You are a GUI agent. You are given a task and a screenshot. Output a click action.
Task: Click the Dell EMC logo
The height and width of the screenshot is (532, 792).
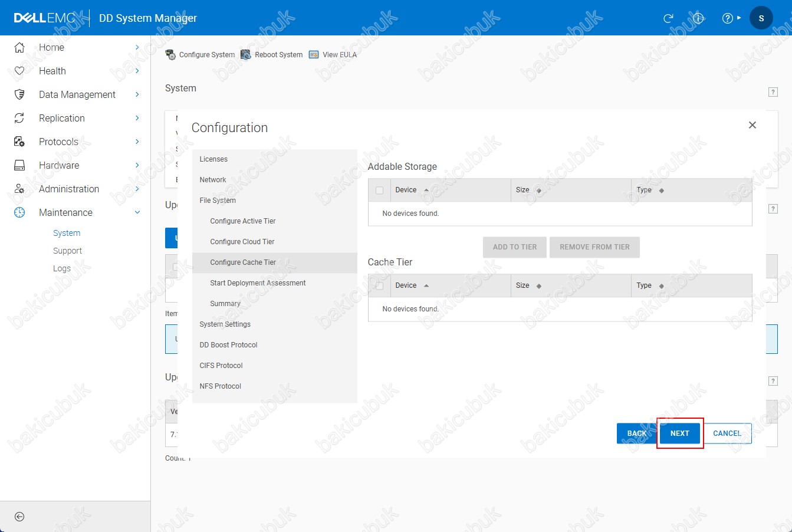coord(44,18)
